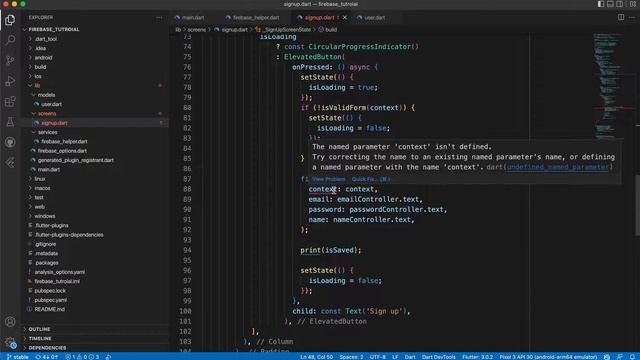Open pubspec.yaml in the explorer

[x=51, y=300]
